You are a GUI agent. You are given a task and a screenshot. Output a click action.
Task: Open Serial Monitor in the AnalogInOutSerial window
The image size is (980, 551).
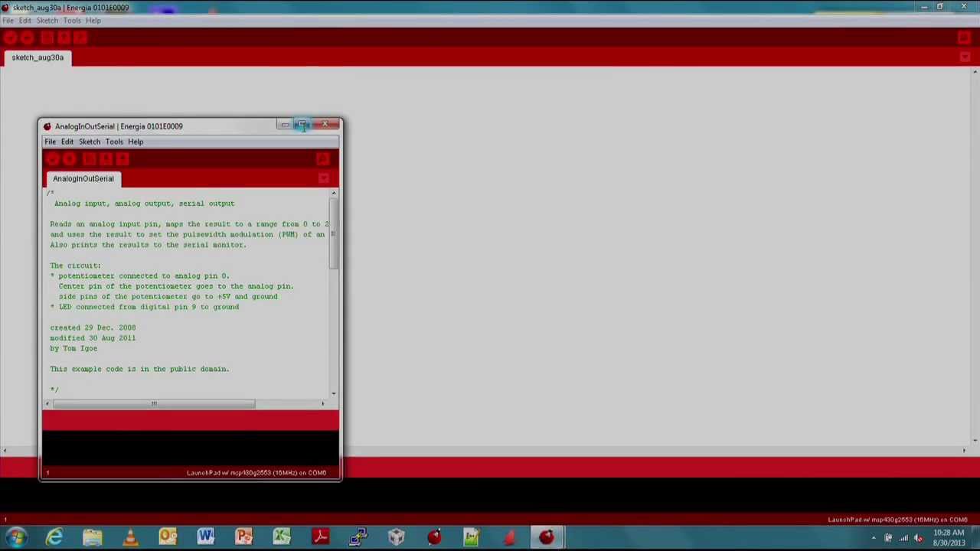coord(322,159)
